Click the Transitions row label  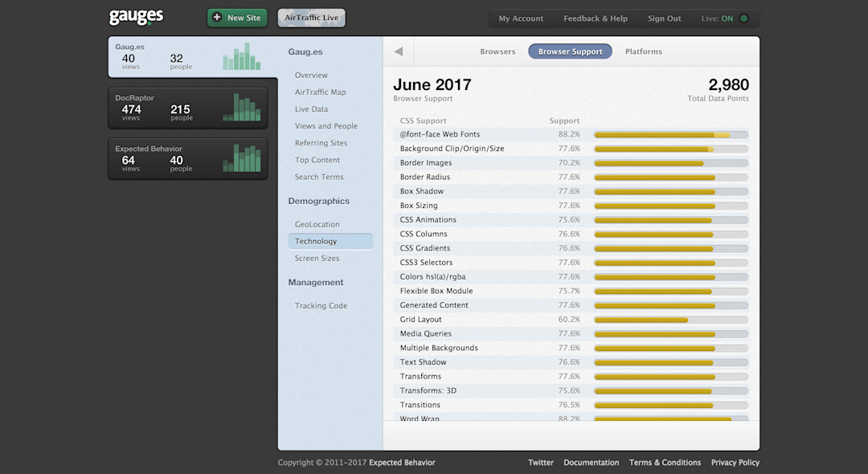(420, 405)
